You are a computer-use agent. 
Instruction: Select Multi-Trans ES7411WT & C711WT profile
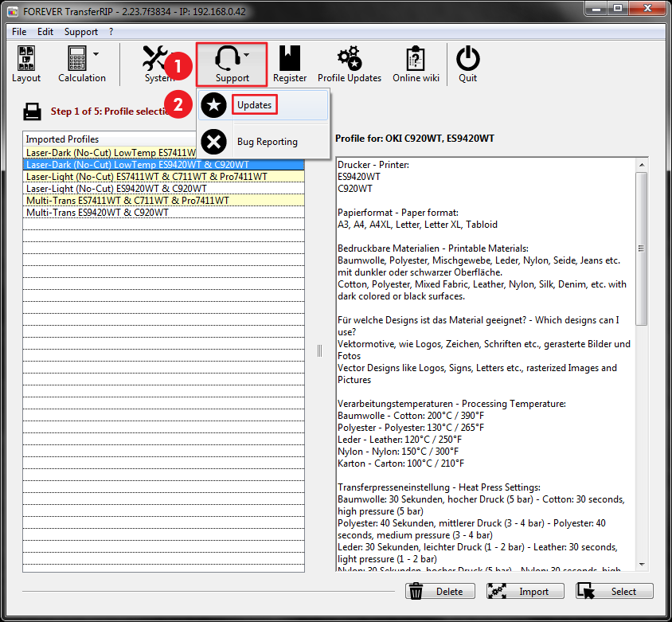coord(164,201)
